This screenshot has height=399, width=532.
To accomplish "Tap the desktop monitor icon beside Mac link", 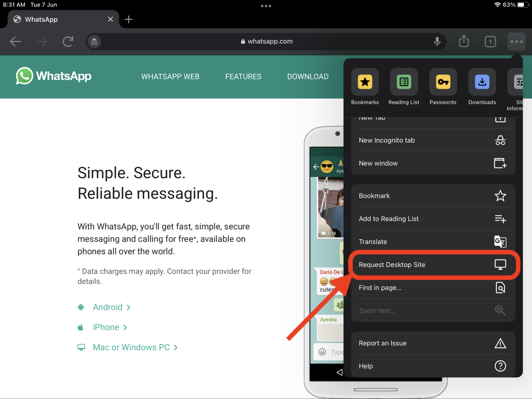I will 81,347.
